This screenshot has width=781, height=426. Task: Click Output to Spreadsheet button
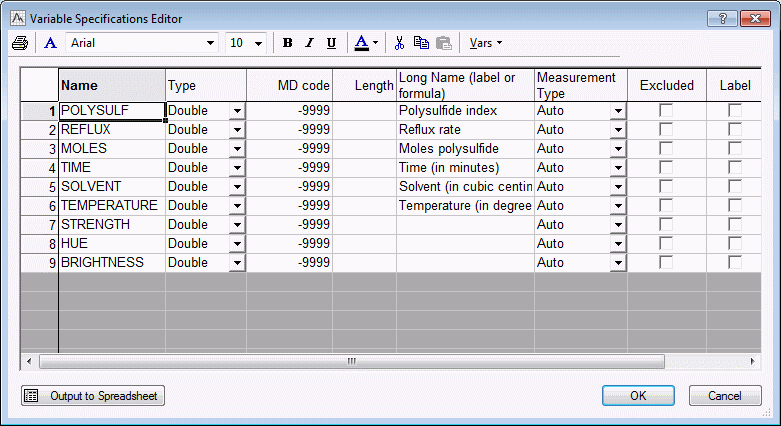(x=92, y=396)
